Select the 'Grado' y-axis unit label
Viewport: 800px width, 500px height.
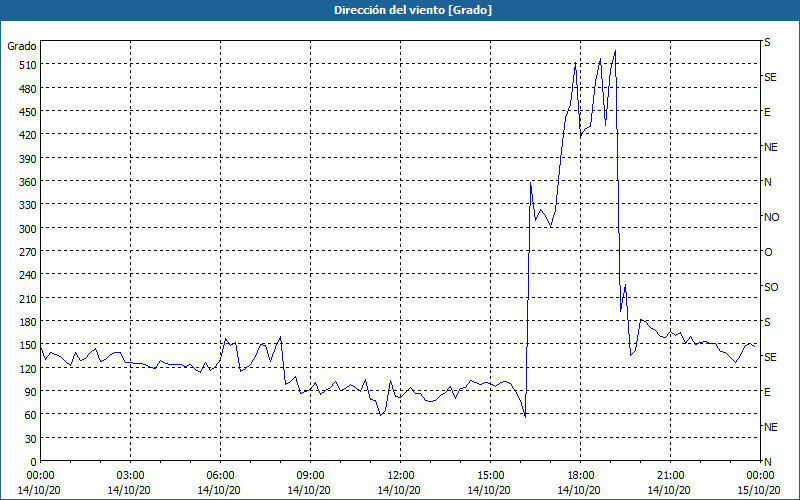(x=22, y=46)
